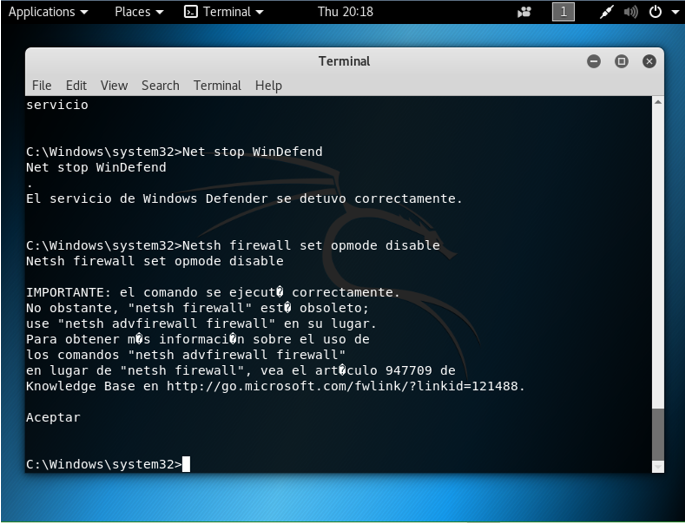Viewport: 685px width, 523px height.
Task: Open the View menu
Action: tap(114, 85)
